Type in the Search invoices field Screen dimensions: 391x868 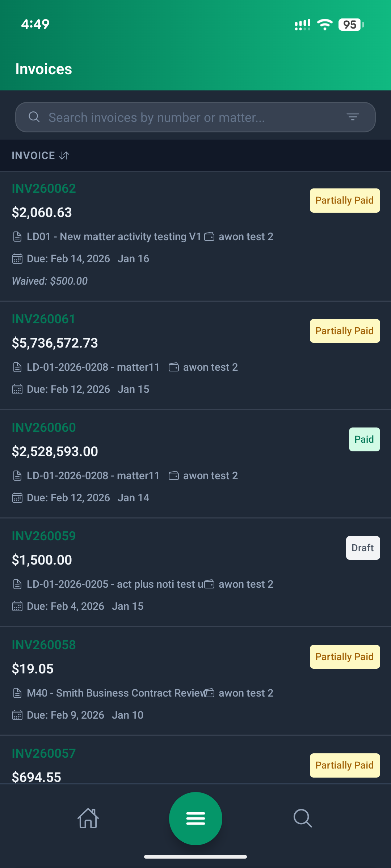tap(192, 118)
